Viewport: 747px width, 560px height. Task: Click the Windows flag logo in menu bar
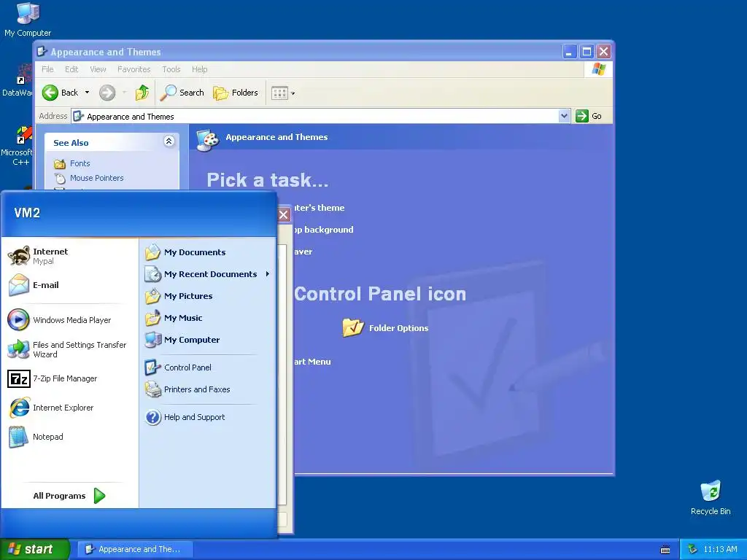click(x=598, y=69)
